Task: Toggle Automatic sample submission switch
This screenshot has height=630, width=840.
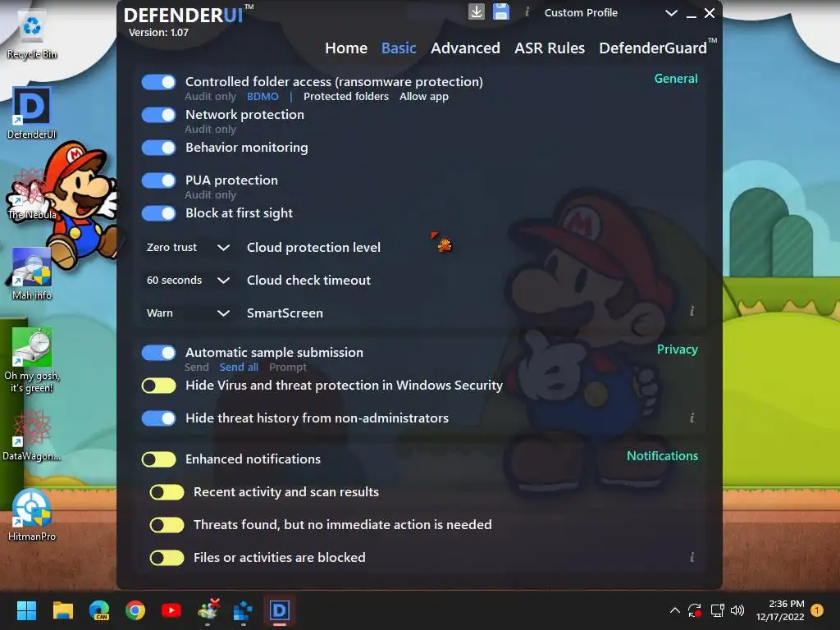Action: (x=158, y=353)
